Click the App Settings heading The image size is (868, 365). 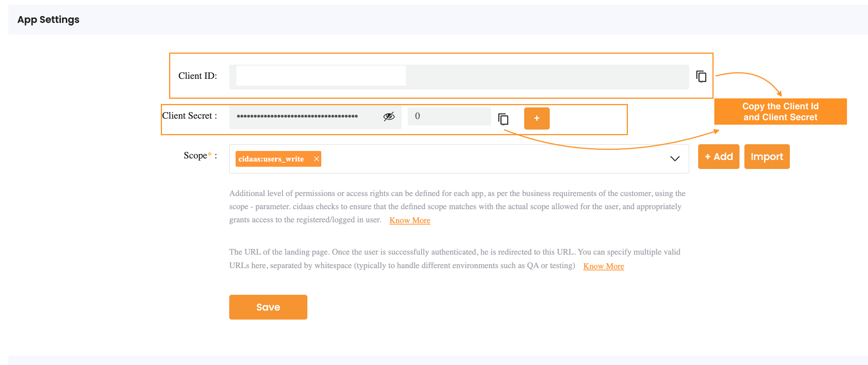click(x=48, y=20)
